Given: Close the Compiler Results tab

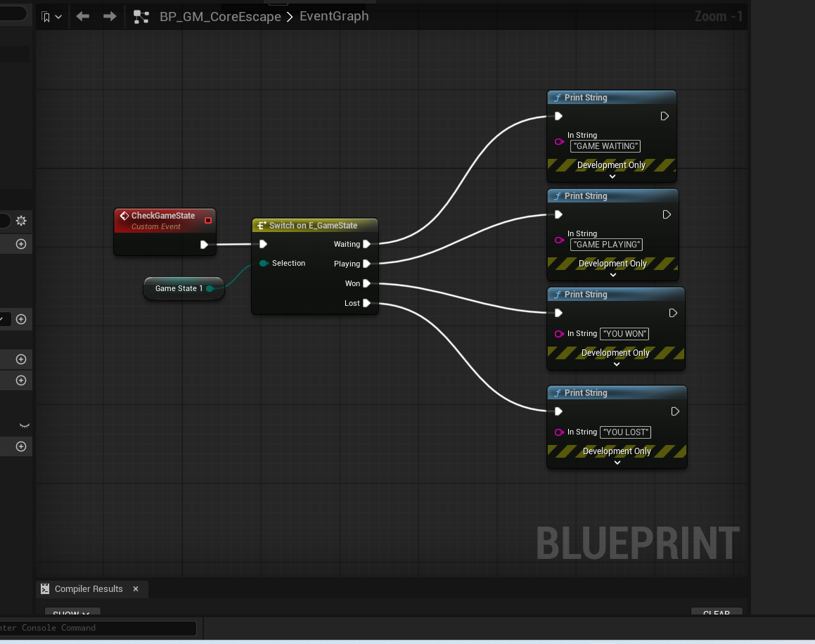Looking at the screenshot, I should [136, 589].
